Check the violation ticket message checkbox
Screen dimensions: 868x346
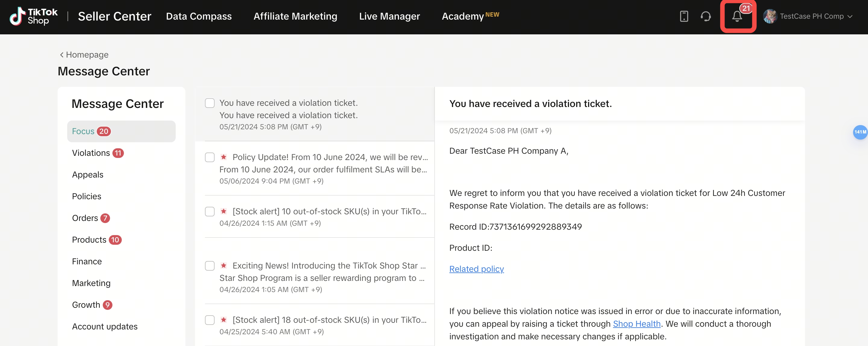pyautogui.click(x=209, y=103)
